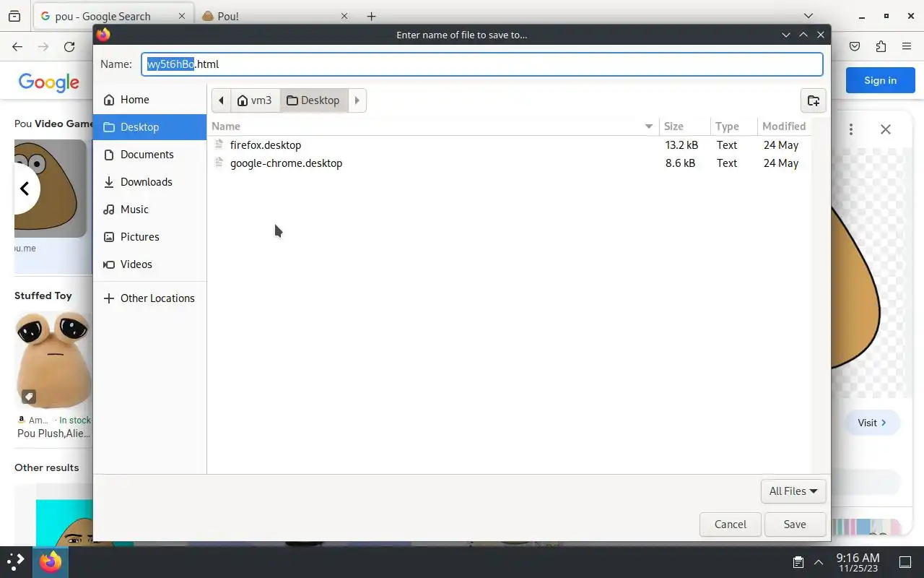924x578 pixels.
Task: Open Firefox hamburger menu
Action: [907, 46]
